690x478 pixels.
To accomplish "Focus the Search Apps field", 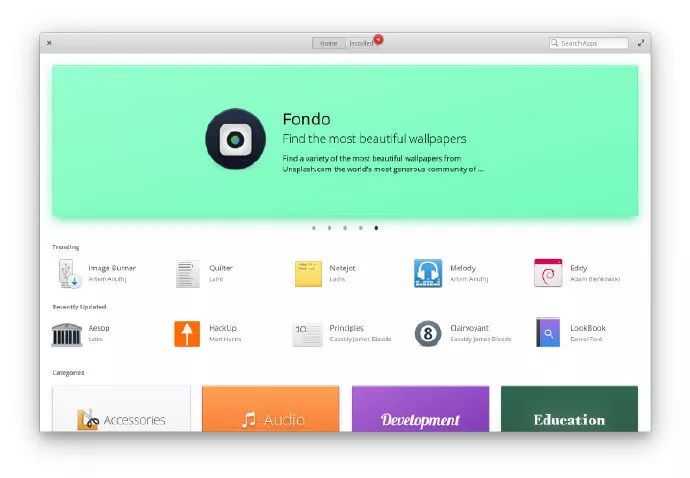I will coord(589,43).
